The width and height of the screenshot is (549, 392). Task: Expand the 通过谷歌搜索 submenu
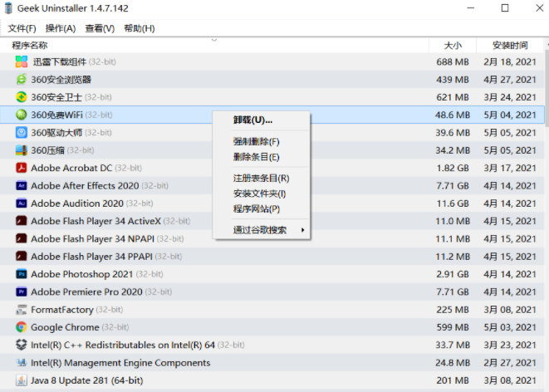(x=261, y=230)
